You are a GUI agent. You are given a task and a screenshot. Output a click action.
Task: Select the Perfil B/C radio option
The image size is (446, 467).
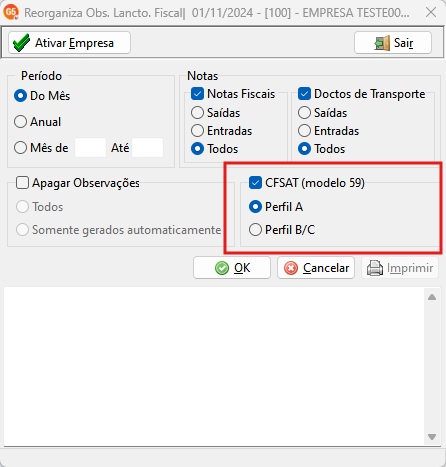[x=255, y=230]
